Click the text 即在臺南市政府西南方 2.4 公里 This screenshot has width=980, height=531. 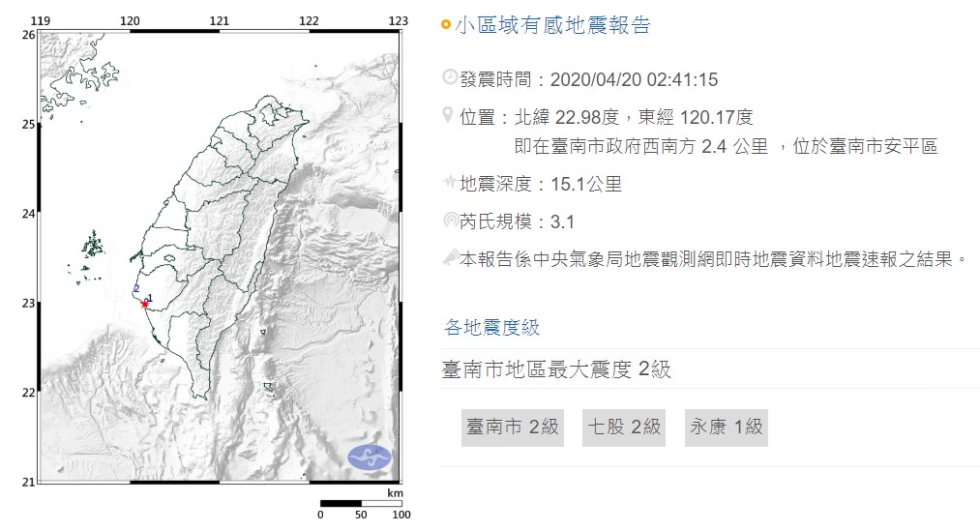(640, 146)
